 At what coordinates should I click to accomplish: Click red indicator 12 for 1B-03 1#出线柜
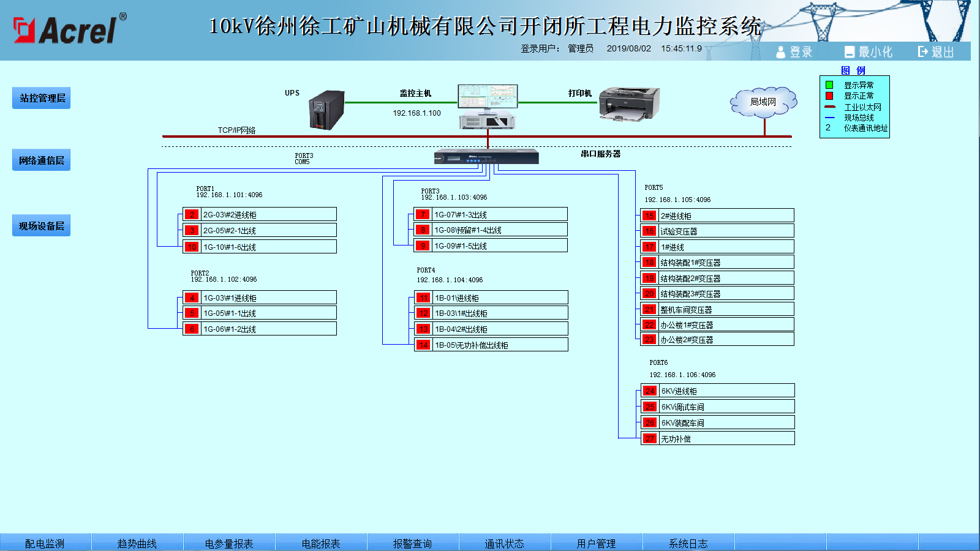click(x=423, y=313)
